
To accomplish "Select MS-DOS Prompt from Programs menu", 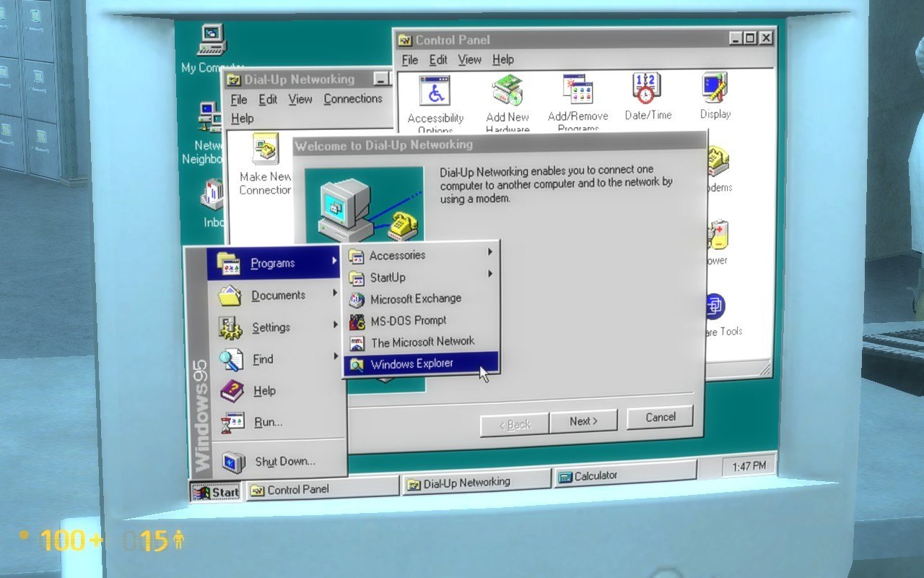I will click(x=408, y=320).
